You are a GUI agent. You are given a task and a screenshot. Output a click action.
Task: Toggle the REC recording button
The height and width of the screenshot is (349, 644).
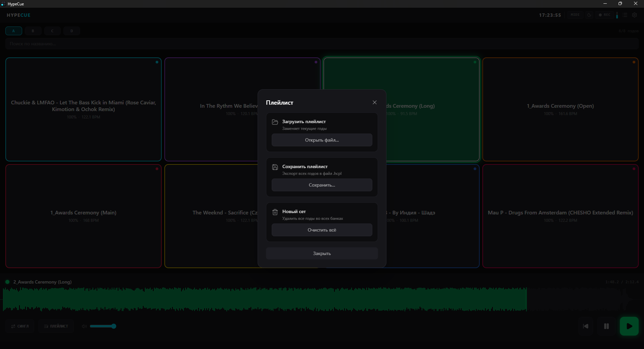[604, 15]
